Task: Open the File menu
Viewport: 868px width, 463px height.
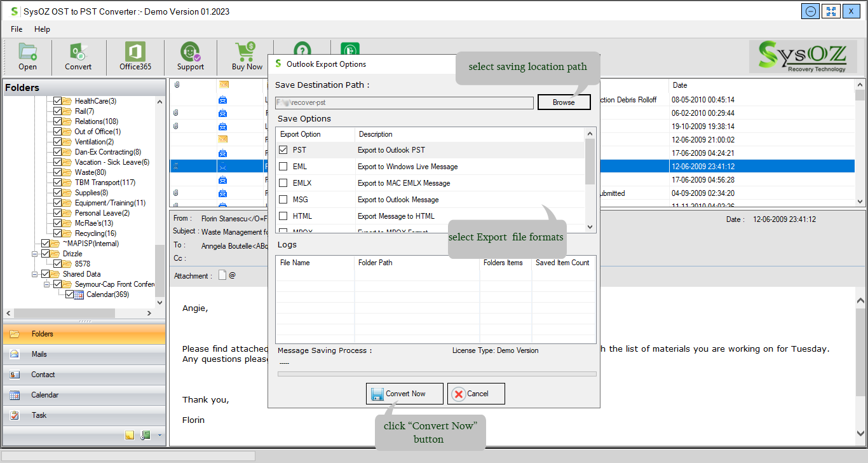Action: [x=17, y=29]
